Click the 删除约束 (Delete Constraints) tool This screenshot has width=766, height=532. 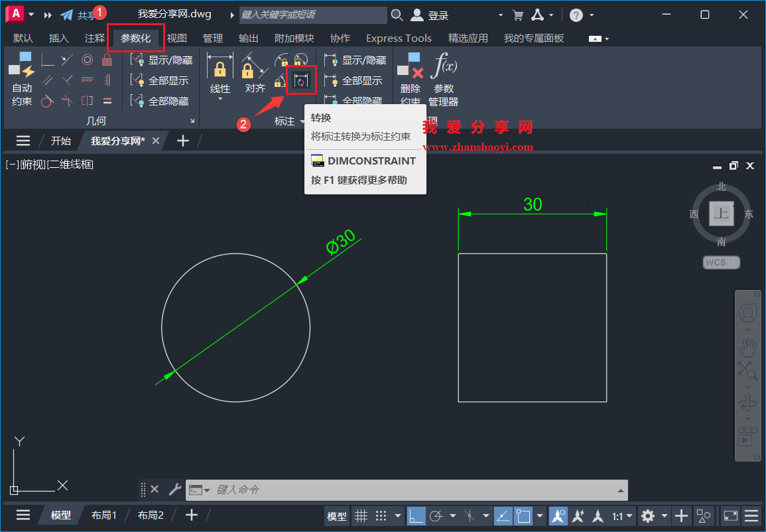coord(411,73)
